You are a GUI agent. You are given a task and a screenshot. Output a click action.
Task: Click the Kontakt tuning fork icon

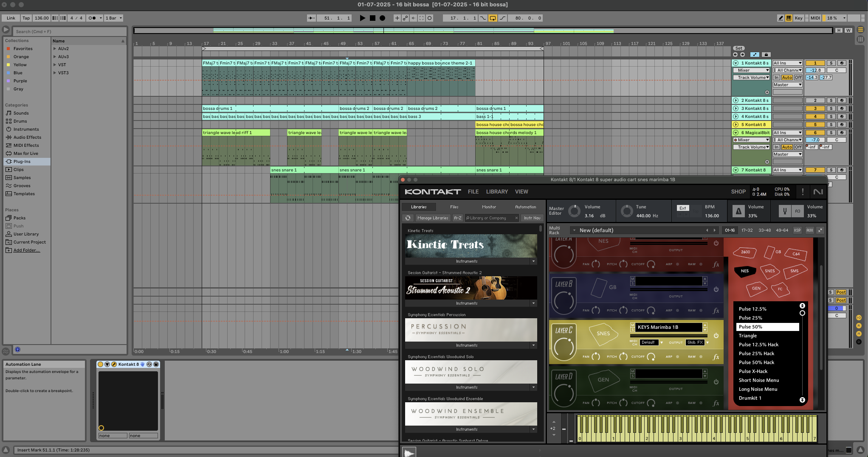coord(785,211)
